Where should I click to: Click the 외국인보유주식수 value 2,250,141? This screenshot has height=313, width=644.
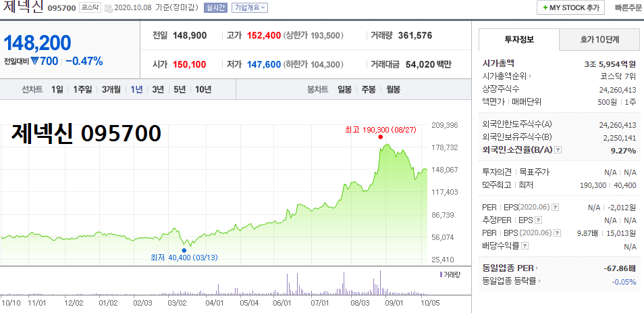620,138
